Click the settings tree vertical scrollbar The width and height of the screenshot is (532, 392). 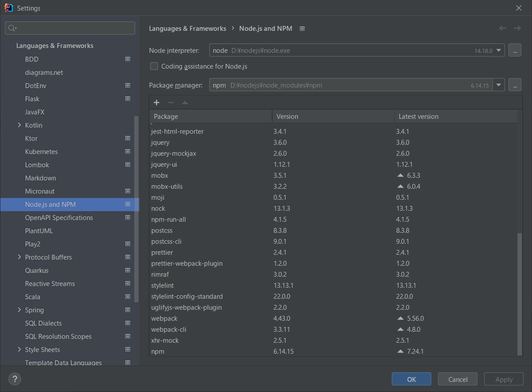coord(136,208)
